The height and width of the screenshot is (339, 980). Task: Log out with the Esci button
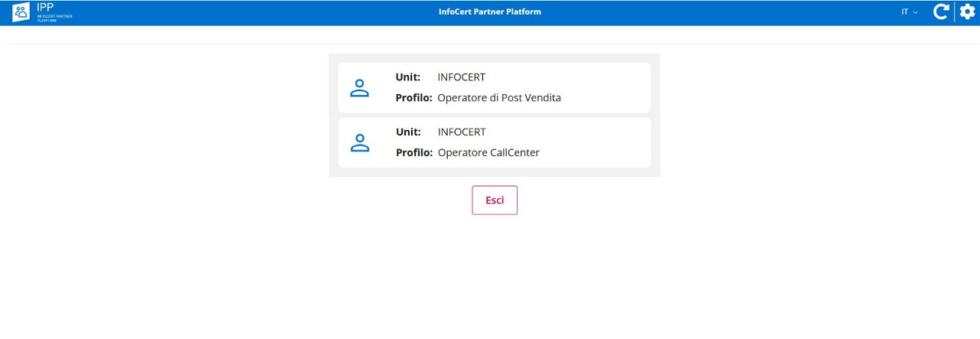[495, 200]
